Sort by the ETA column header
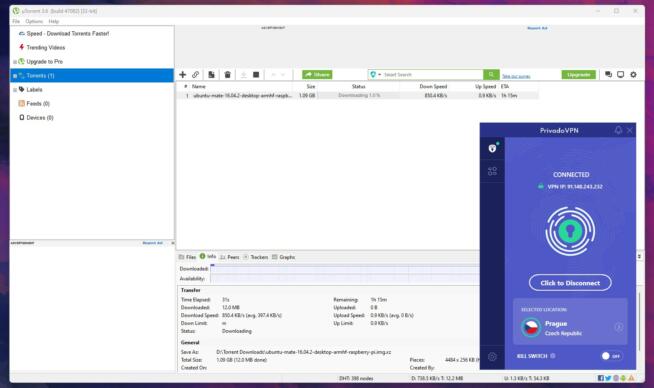Image resolution: width=654 pixels, height=388 pixels. click(505, 86)
